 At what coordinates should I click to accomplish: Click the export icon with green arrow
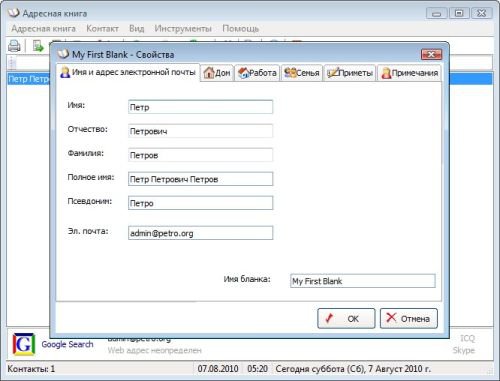point(38,46)
